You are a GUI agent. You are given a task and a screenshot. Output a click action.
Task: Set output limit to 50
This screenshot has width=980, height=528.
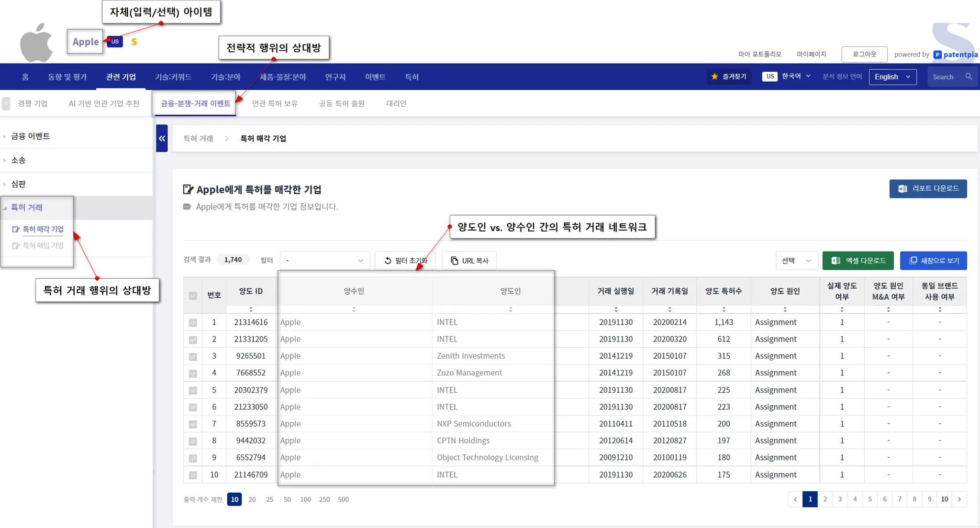[x=287, y=499]
